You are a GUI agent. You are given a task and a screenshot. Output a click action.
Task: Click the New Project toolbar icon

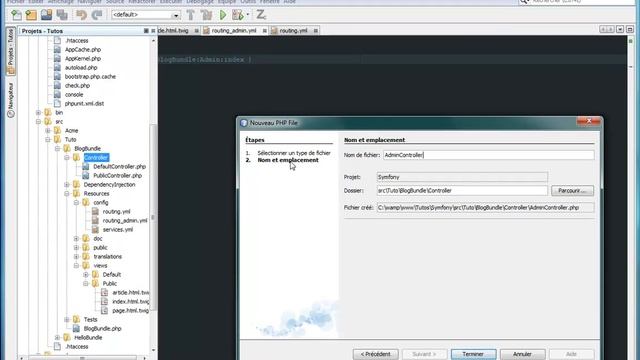[x=31, y=15]
